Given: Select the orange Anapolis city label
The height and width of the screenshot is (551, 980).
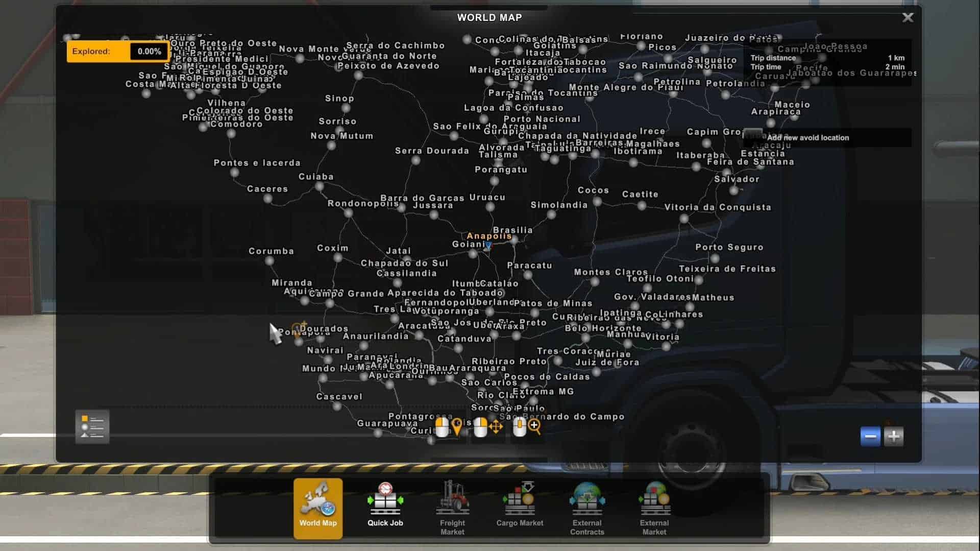Looking at the screenshot, I should 488,236.
